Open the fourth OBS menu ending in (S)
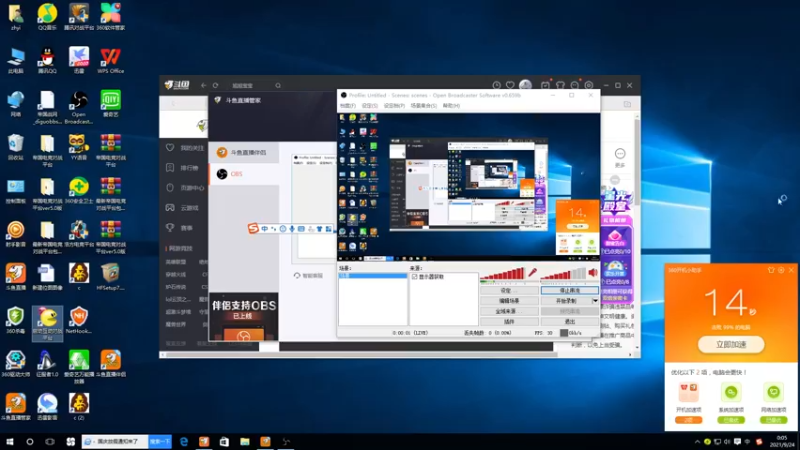This screenshot has width=800, height=450. click(423, 106)
